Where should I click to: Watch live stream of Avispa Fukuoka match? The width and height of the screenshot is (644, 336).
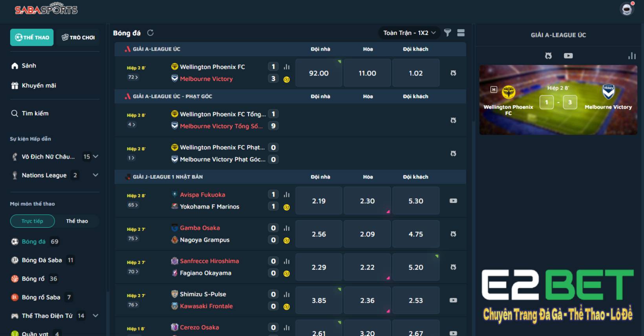453,201
